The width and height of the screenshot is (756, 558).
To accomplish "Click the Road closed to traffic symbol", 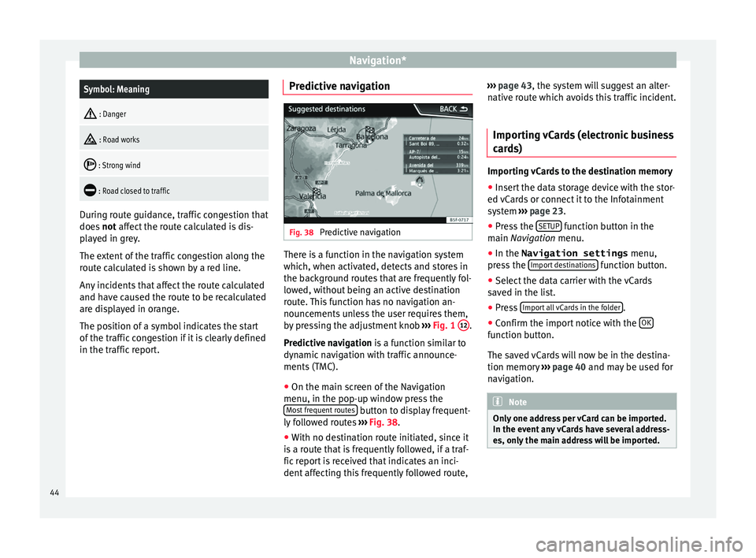I will (x=92, y=191).
